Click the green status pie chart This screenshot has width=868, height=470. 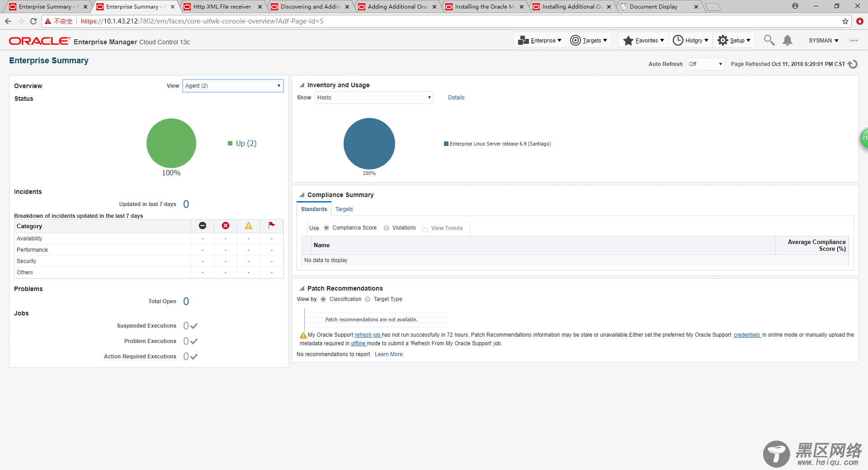[171, 143]
